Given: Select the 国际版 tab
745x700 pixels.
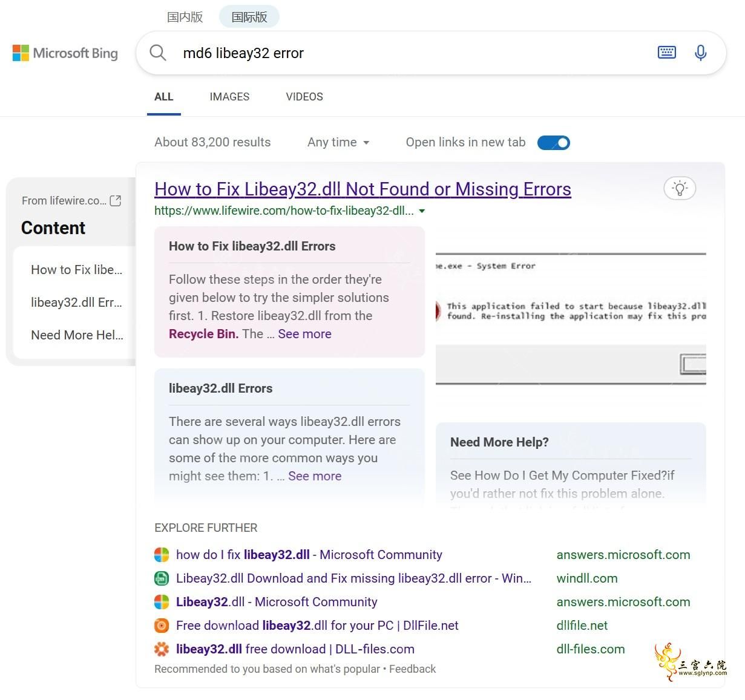Looking at the screenshot, I should [249, 17].
